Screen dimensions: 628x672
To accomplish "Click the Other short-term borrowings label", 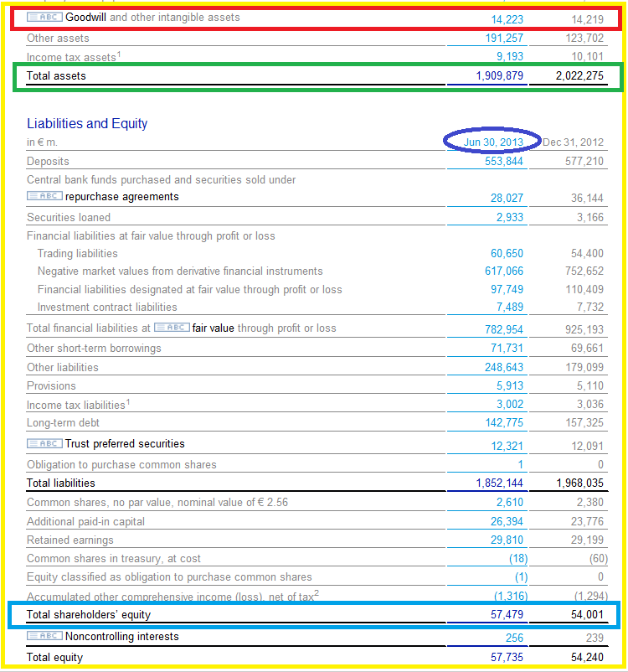I will tap(94, 348).
